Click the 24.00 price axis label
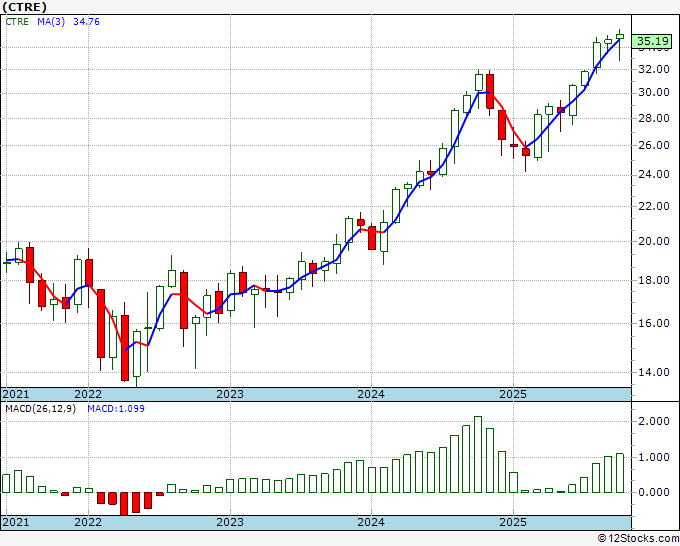 pos(654,174)
